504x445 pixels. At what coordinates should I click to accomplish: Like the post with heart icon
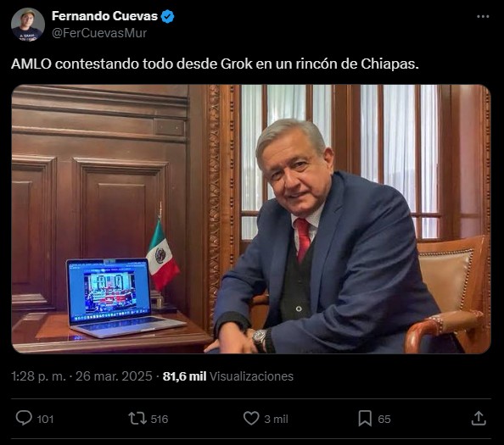click(251, 419)
